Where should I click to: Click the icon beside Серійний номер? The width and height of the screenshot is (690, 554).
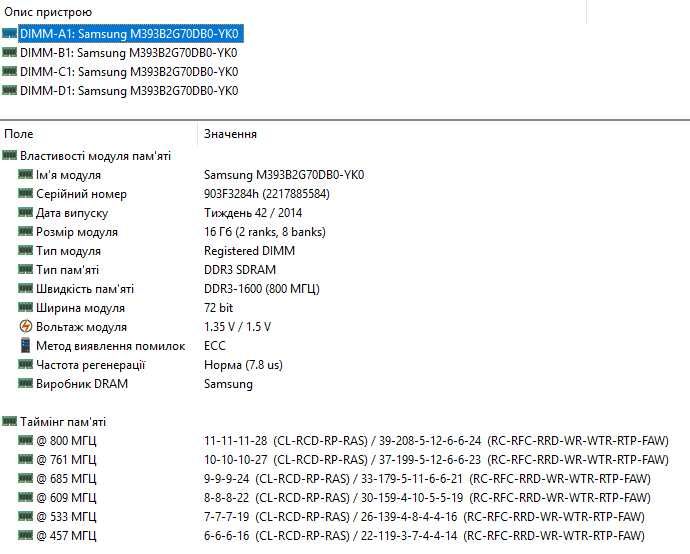pos(26,193)
